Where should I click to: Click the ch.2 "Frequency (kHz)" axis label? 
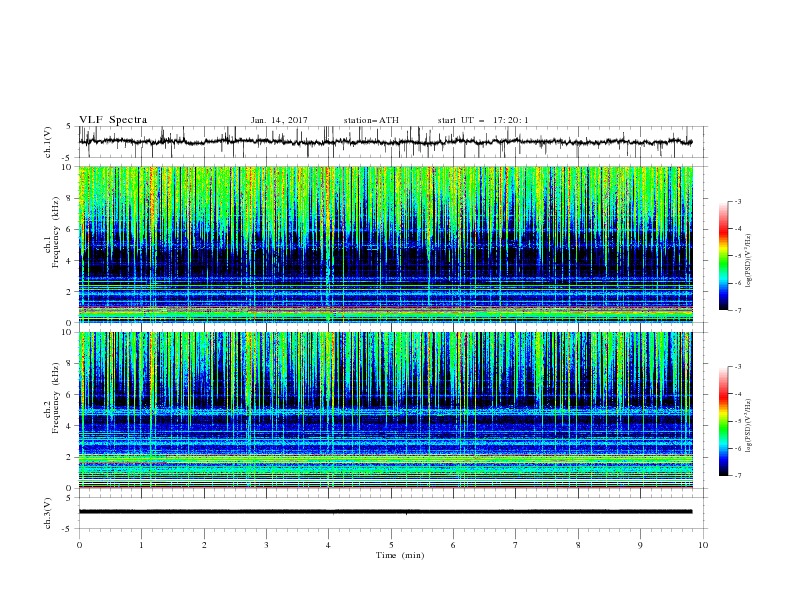[x=56, y=398]
